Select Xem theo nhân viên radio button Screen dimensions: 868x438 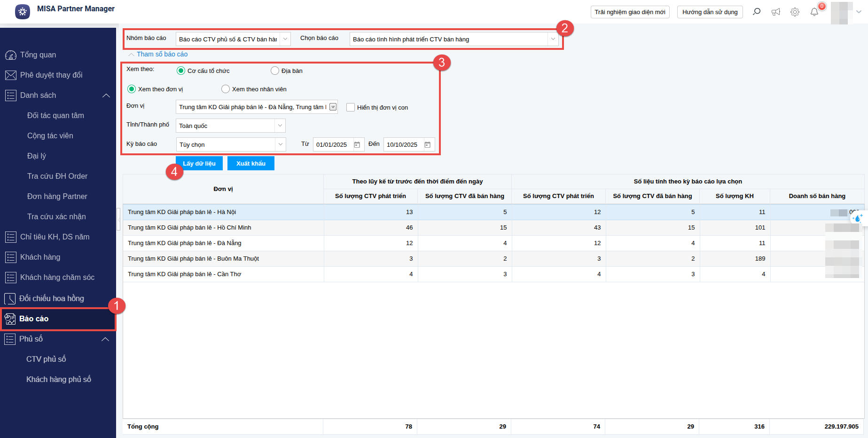[226, 89]
